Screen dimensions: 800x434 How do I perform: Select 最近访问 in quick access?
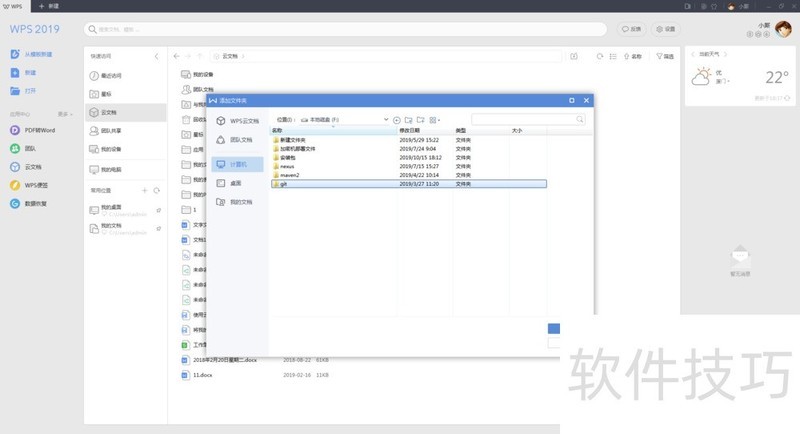106,75
